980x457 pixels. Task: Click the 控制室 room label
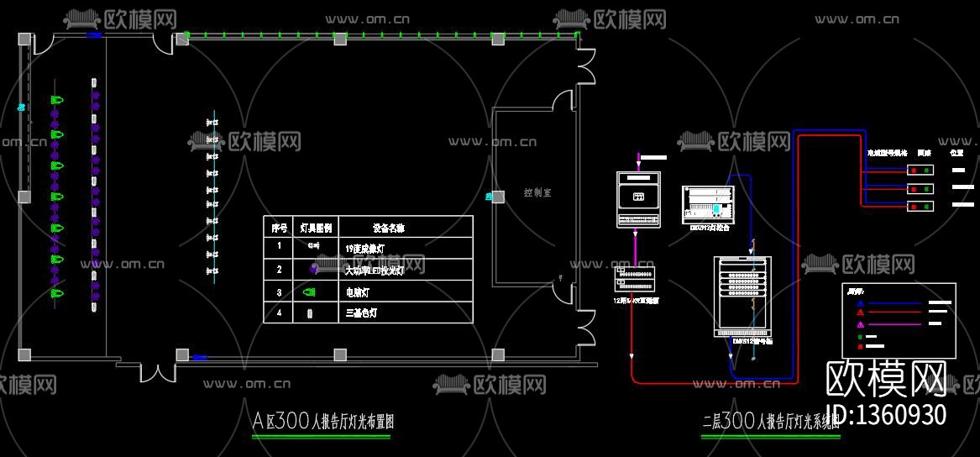click(537, 193)
